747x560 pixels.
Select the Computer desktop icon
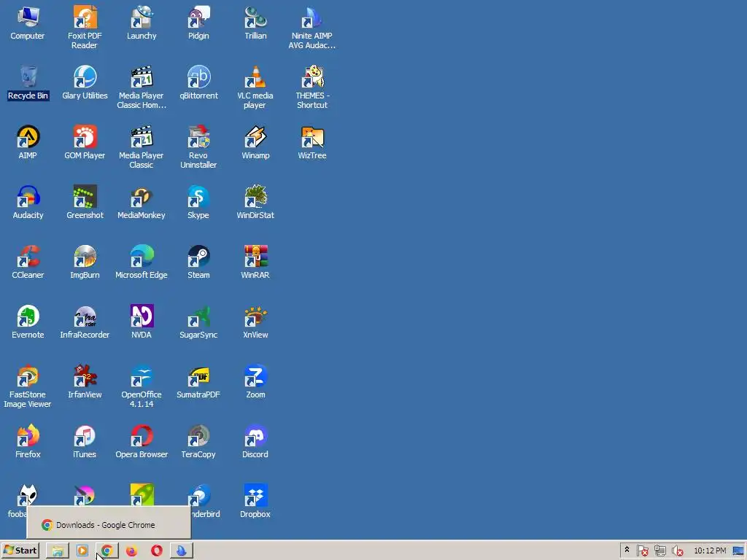[28, 23]
